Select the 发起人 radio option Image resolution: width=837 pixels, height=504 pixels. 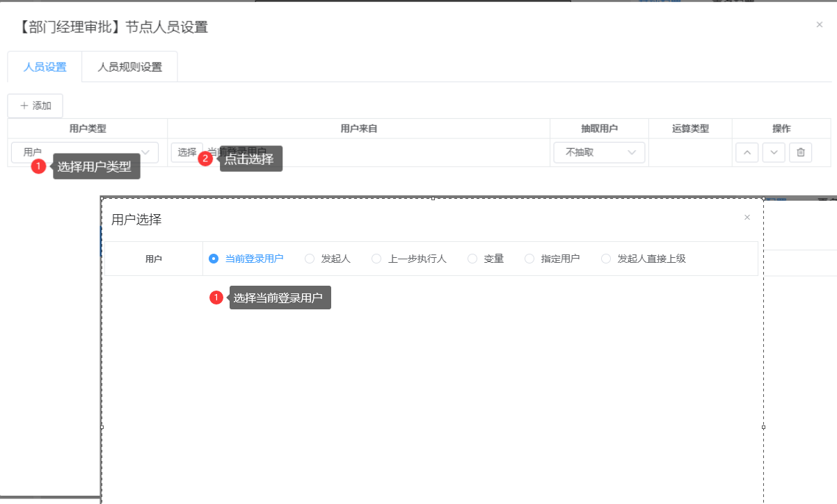point(310,259)
